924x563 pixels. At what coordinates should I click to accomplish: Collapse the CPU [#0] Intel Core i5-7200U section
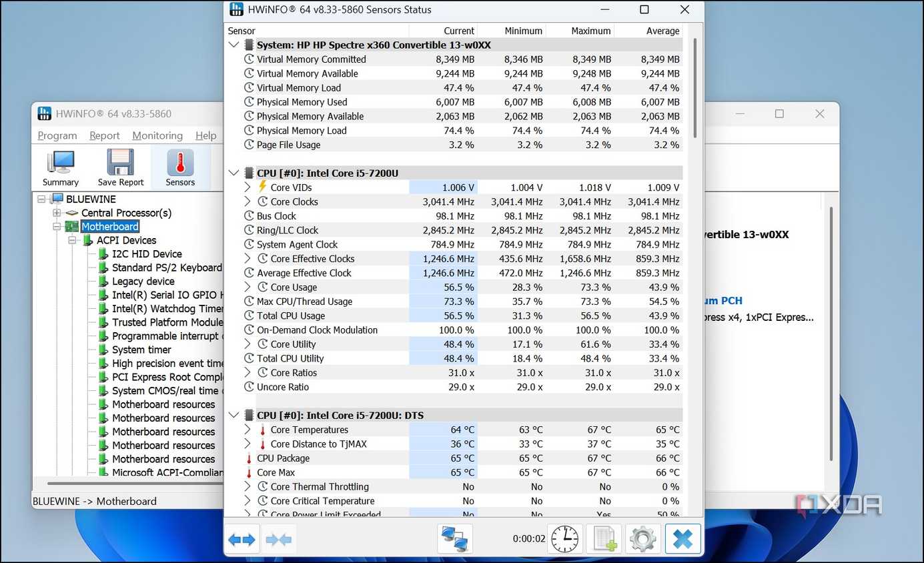[x=234, y=173]
